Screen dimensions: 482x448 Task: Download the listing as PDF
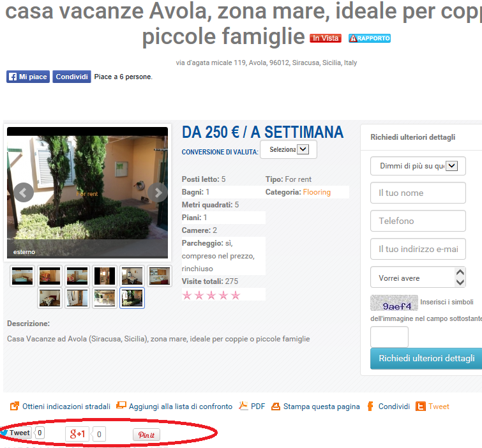tap(252, 407)
